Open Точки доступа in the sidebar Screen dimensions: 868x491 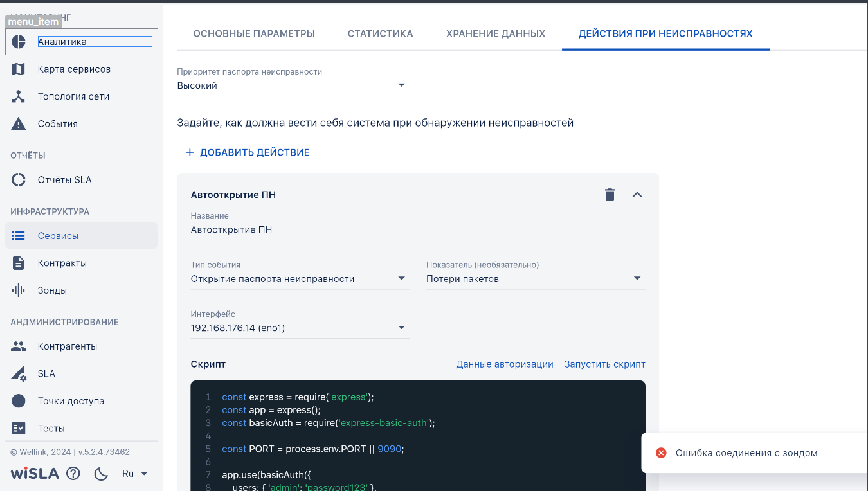[81, 401]
